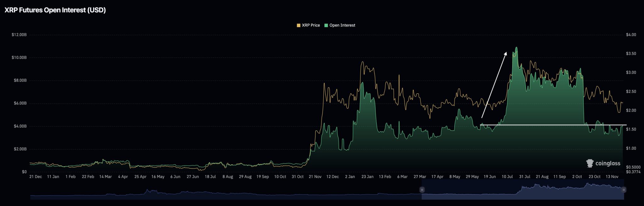Click the 31 Jul date label

point(525,177)
